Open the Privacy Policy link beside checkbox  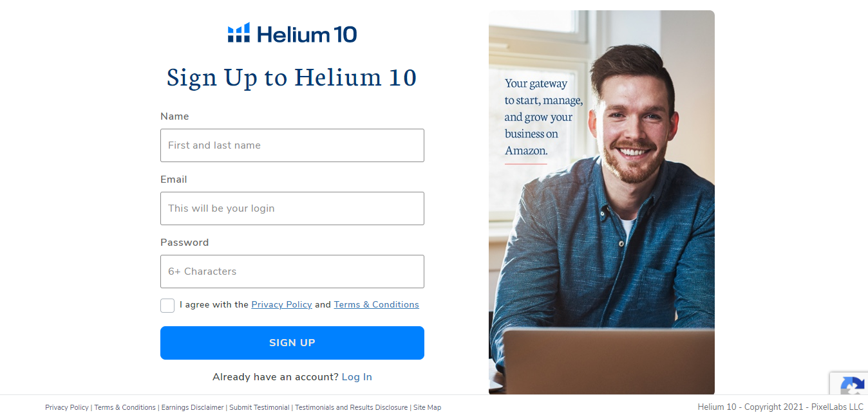(x=281, y=305)
